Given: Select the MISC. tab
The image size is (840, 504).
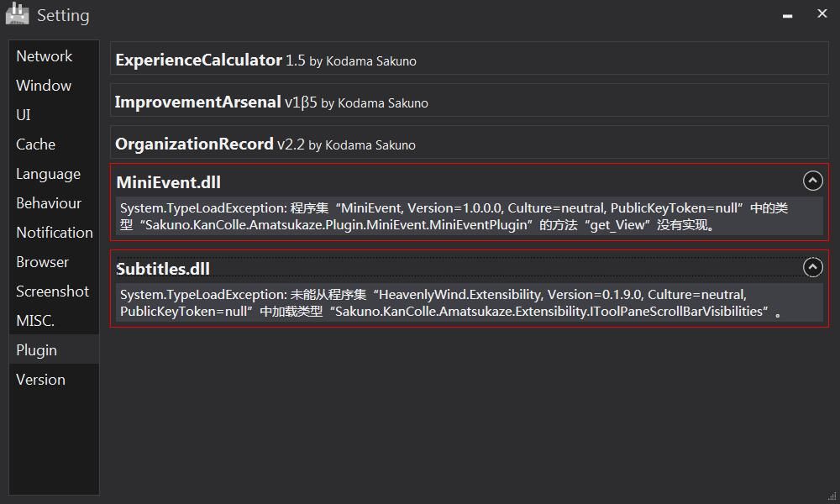Looking at the screenshot, I should click(x=54, y=321).
